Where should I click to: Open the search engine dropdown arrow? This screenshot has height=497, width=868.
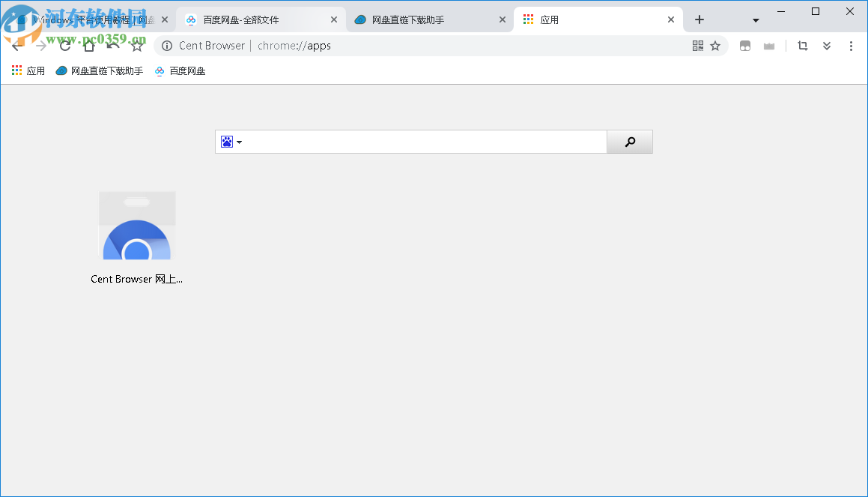pyautogui.click(x=240, y=141)
